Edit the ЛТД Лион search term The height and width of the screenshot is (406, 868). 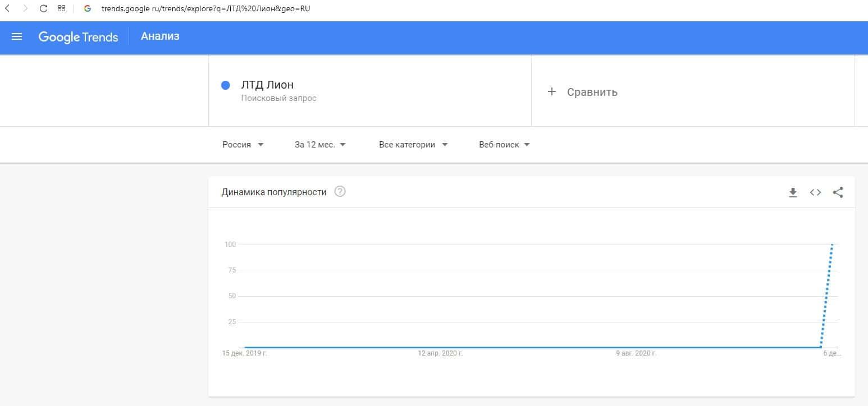267,85
